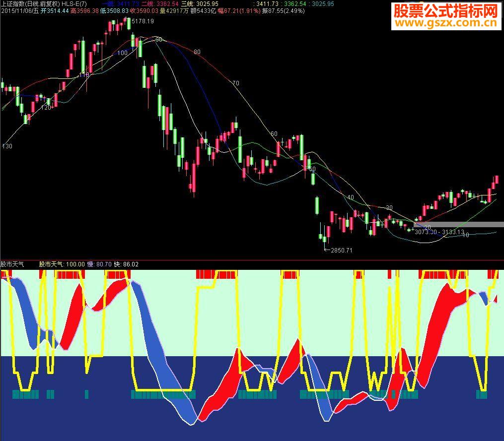Click the peak price label 5178.19
Screen dimensions: 504x441
[143, 21]
